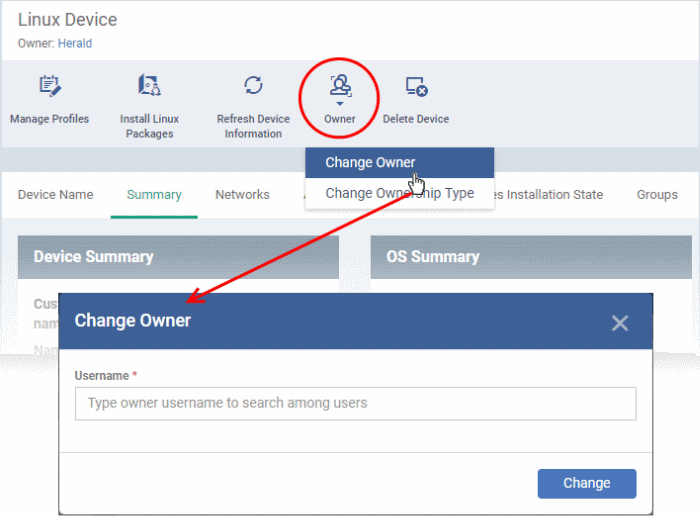
Task: Click the Username field label
Action: point(102,376)
